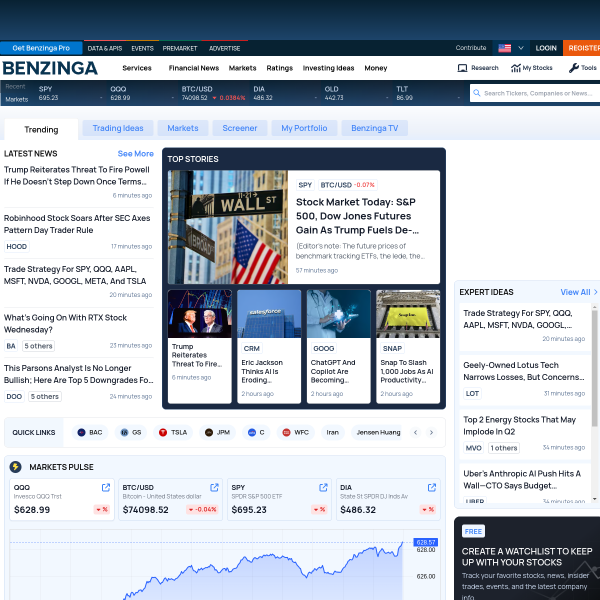600x600 pixels.
Task: Click the GS quick link chip
Action: (131, 432)
